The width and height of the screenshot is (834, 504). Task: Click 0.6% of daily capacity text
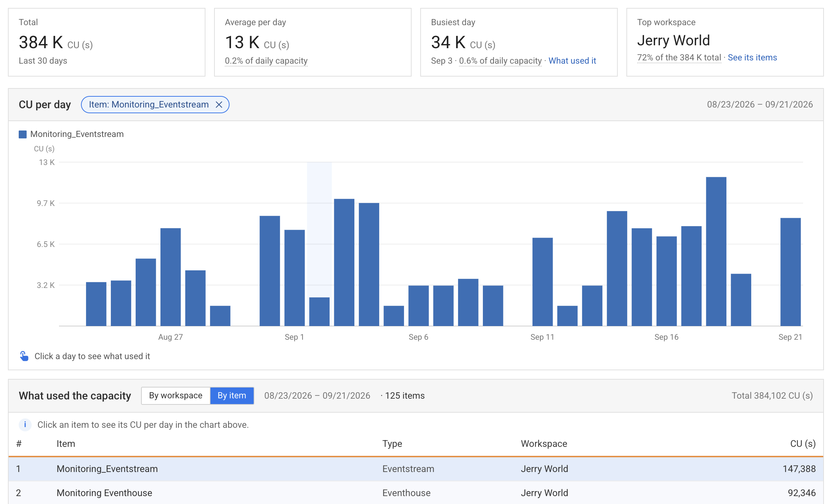500,61
